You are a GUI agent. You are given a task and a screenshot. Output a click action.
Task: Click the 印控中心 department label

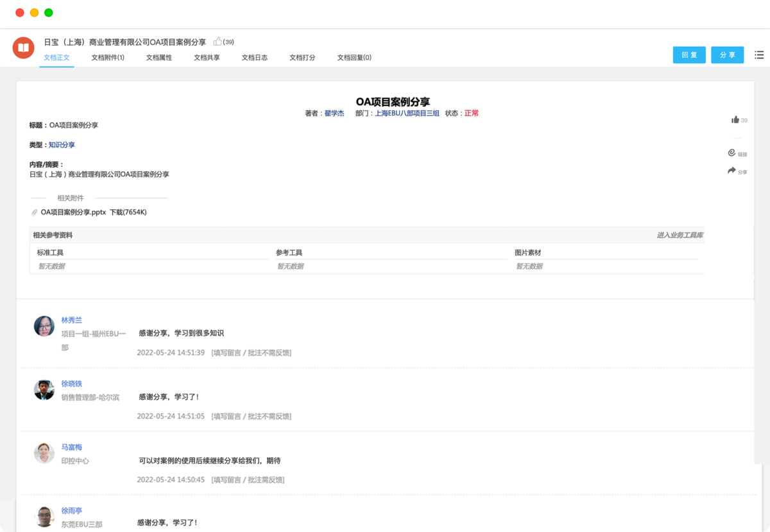pyautogui.click(x=75, y=461)
